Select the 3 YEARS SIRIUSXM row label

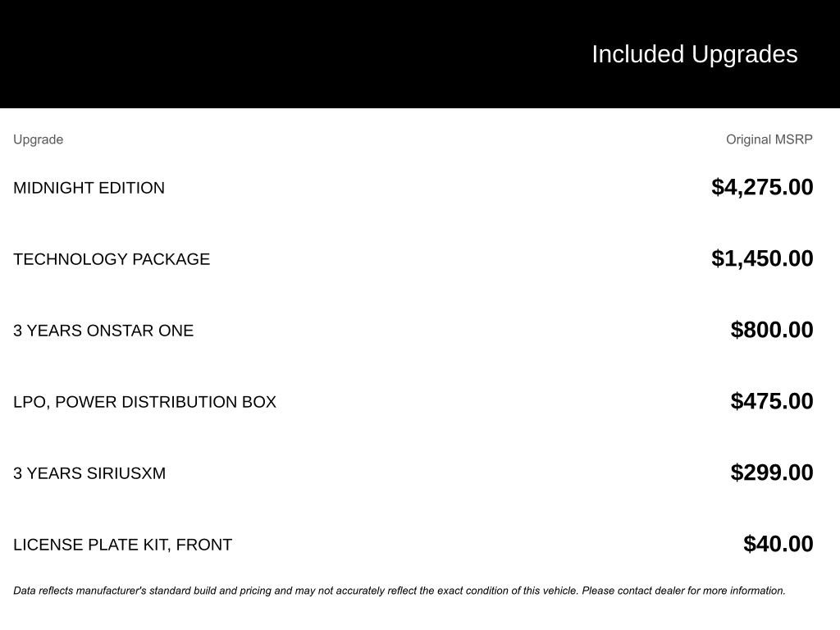[89, 473]
